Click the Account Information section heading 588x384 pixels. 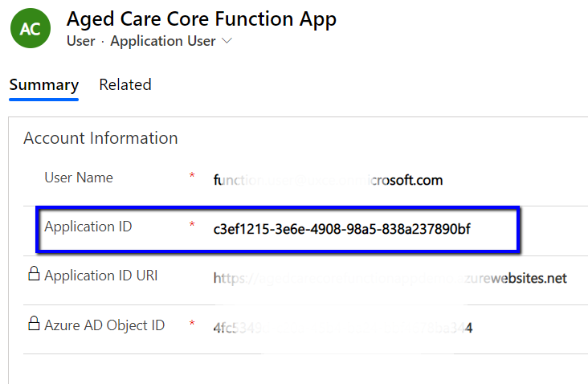point(100,138)
